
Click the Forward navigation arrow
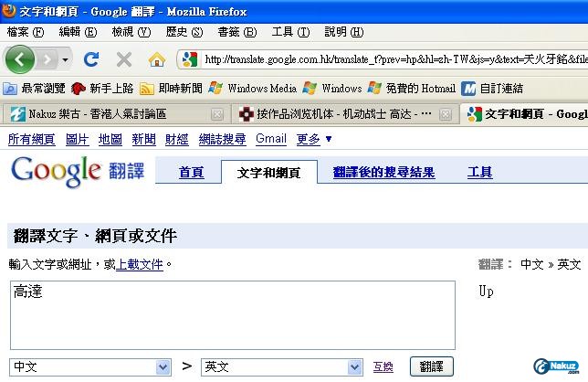tap(47, 59)
